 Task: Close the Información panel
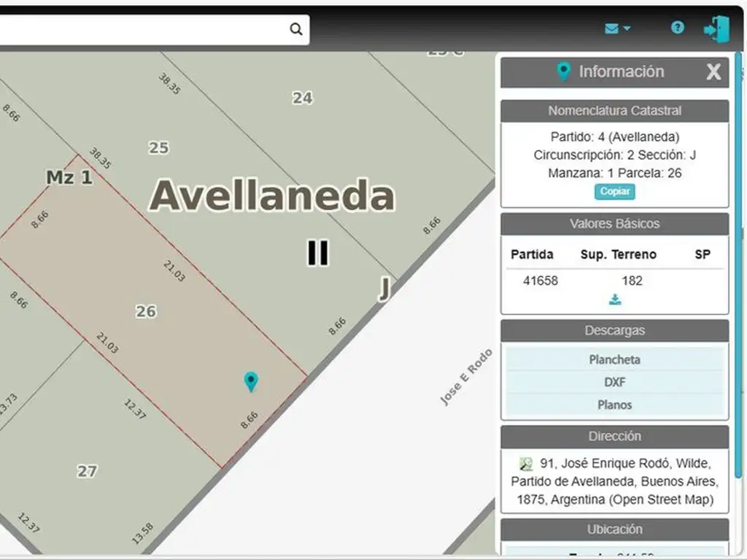coord(713,71)
